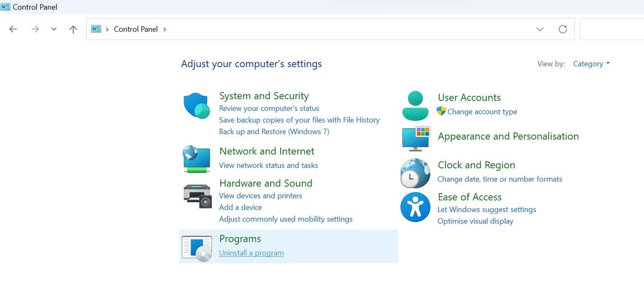The height and width of the screenshot is (295, 644).
Task: Click the Uninstall a program link
Action: (x=251, y=253)
